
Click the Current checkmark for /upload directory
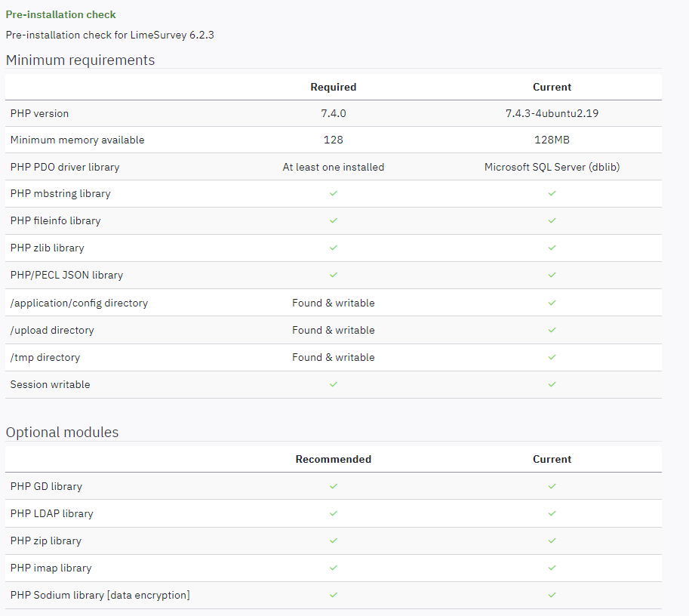(552, 330)
